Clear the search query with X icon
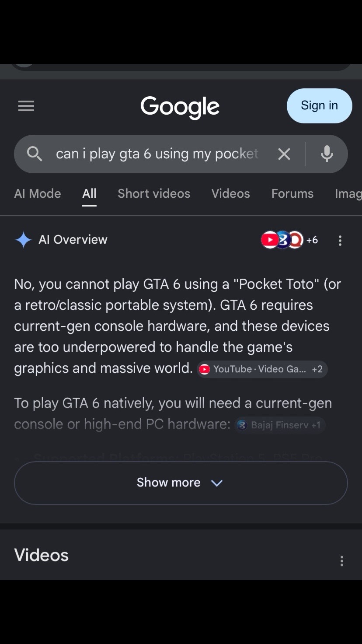The height and width of the screenshot is (644, 362). tap(284, 154)
